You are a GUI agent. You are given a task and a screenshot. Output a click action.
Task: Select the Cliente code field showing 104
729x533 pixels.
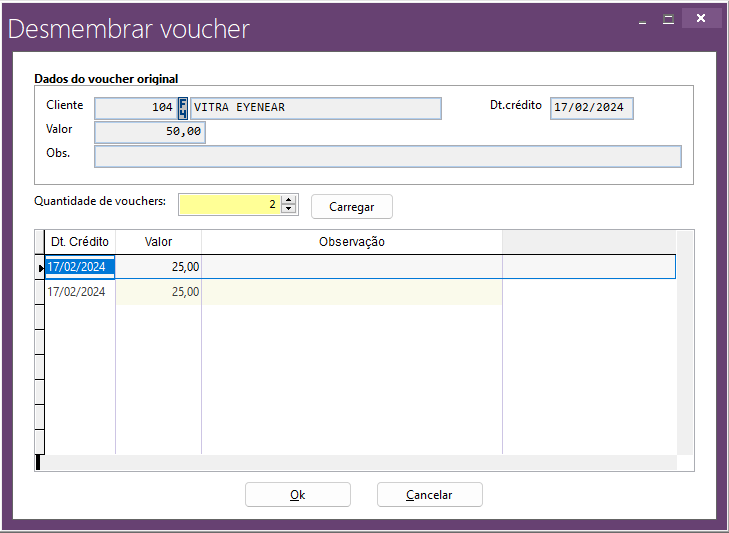coord(135,108)
